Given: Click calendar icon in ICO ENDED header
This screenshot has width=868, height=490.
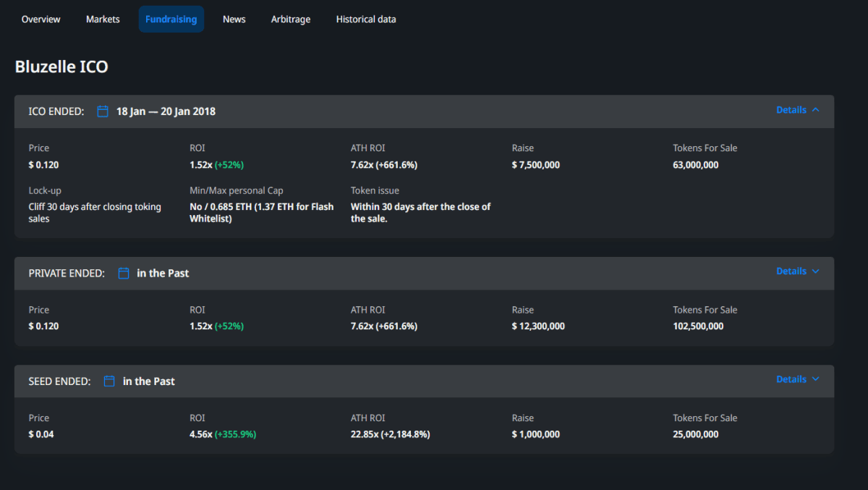Looking at the screenshot, I should point(103,111).
